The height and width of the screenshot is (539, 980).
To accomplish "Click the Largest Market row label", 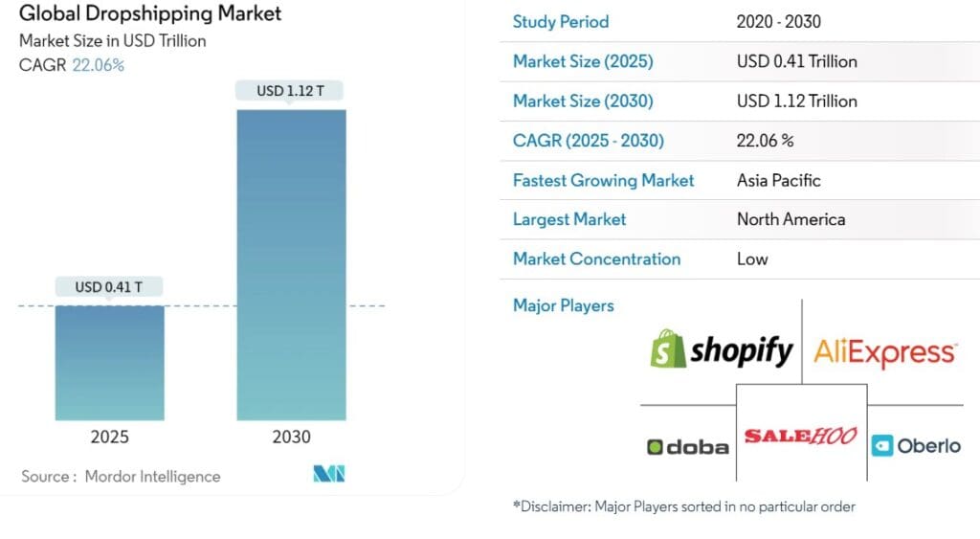I will coord(568,219).
